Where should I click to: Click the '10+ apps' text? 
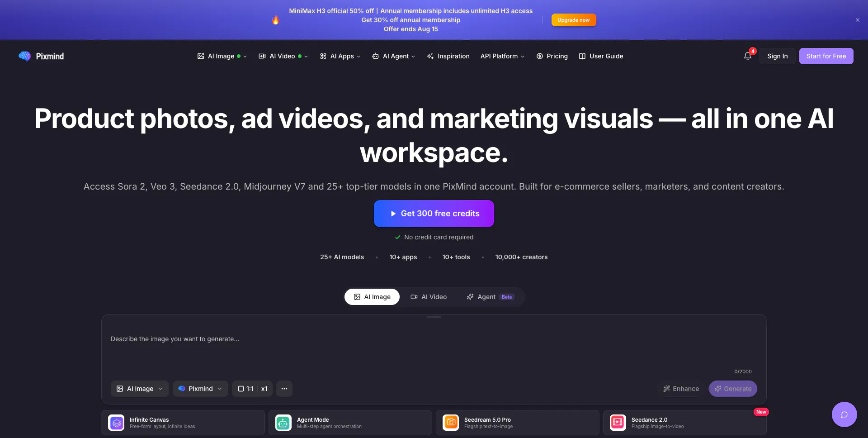pyautogui.click(x=403, y=257)
